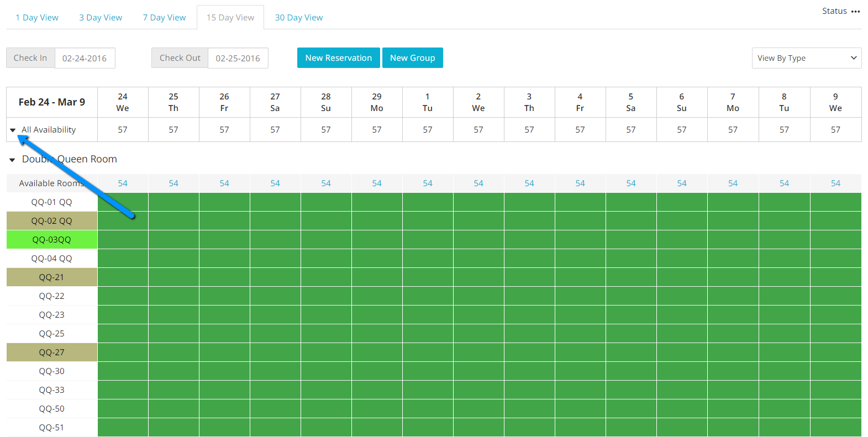Screen dimensions: 868x437
Task: Select room row QQ-04 QQ
Action: pos(52,259)
